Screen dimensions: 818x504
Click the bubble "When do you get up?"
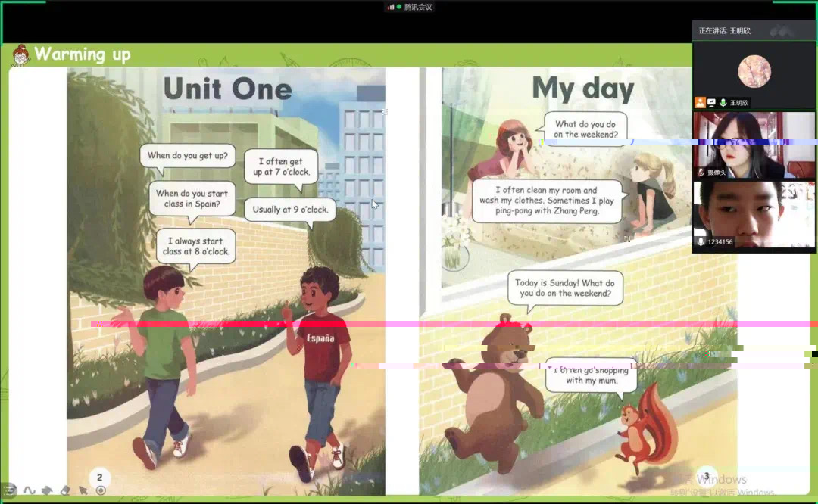(187, 156)
